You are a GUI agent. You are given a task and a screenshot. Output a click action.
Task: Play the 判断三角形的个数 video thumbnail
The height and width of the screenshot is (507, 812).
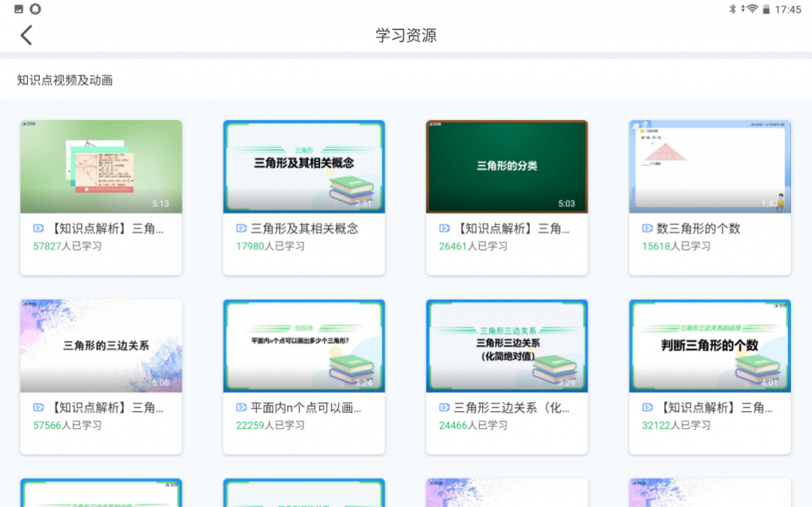(710, 346)
